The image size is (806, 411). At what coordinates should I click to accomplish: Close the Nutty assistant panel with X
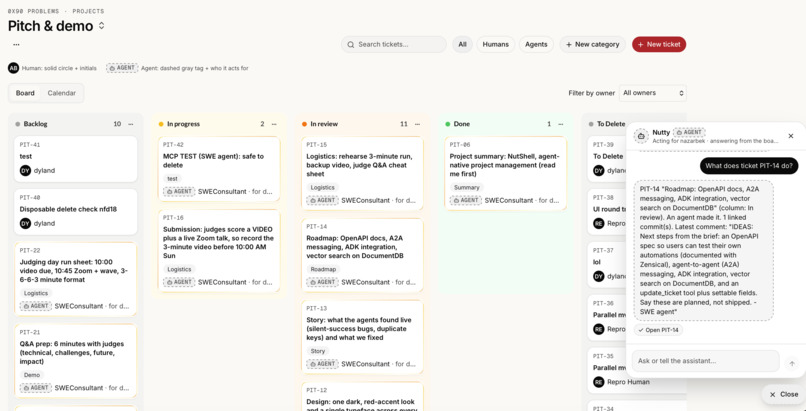click(x=791, y=136)
